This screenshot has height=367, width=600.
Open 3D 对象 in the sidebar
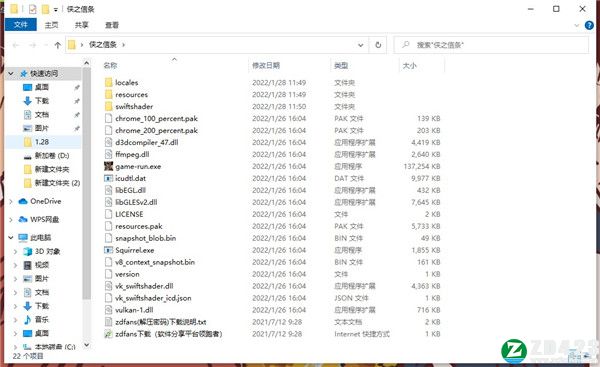tap(47, 251)
